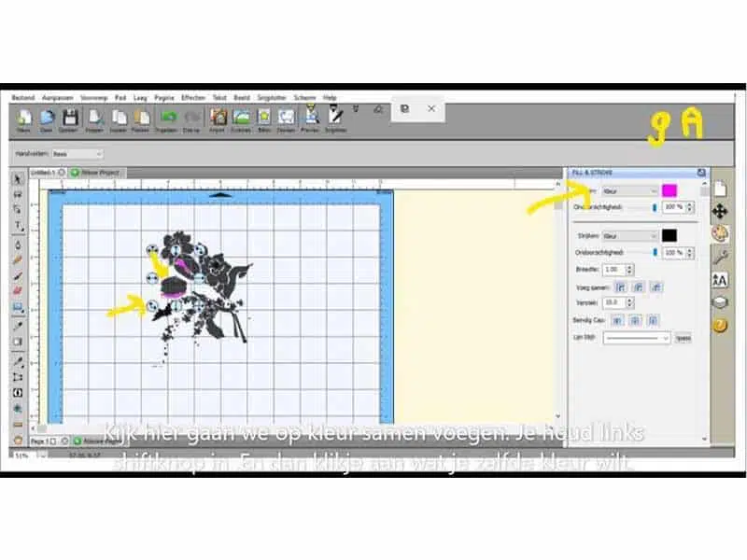Select the Text (T) tool
The image size is (747, 560).
pyautogui.click(x=18, y=225)
